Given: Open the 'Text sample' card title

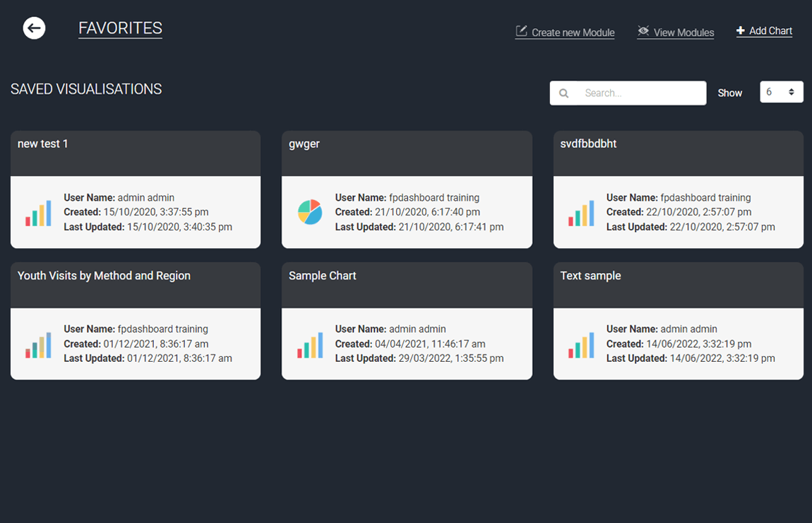Looking at the screenshot, I should [590, 276].
